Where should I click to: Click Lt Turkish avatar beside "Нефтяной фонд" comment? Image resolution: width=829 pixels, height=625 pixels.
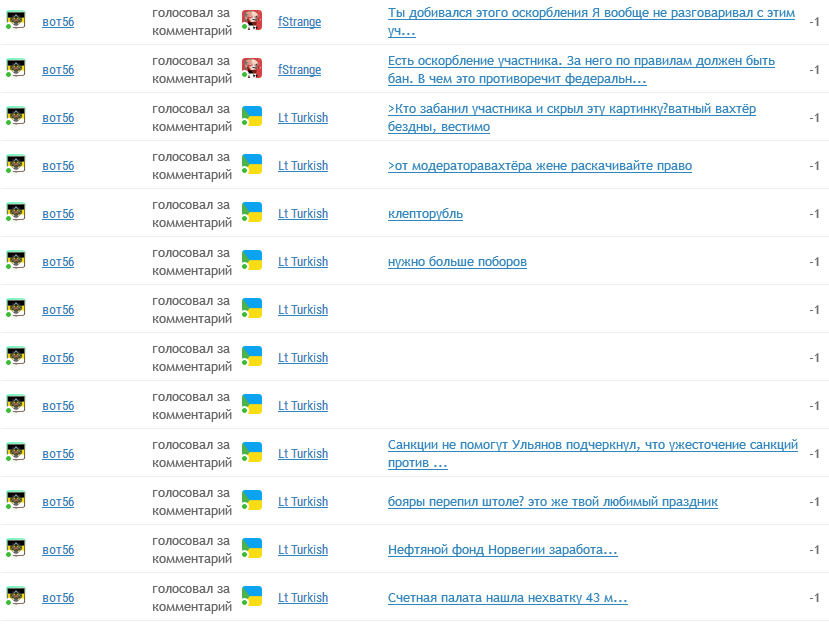tap(252, 548)
